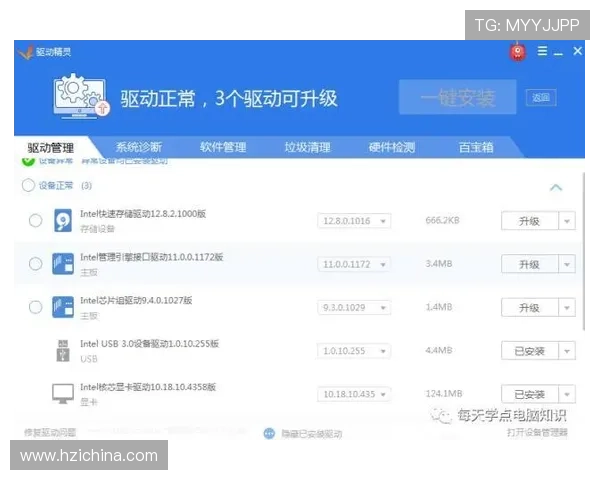The width and height of the screenshot is (600, 480).
Task: Click the blue globe icon at bottom
Action: [x=269, y=433]
